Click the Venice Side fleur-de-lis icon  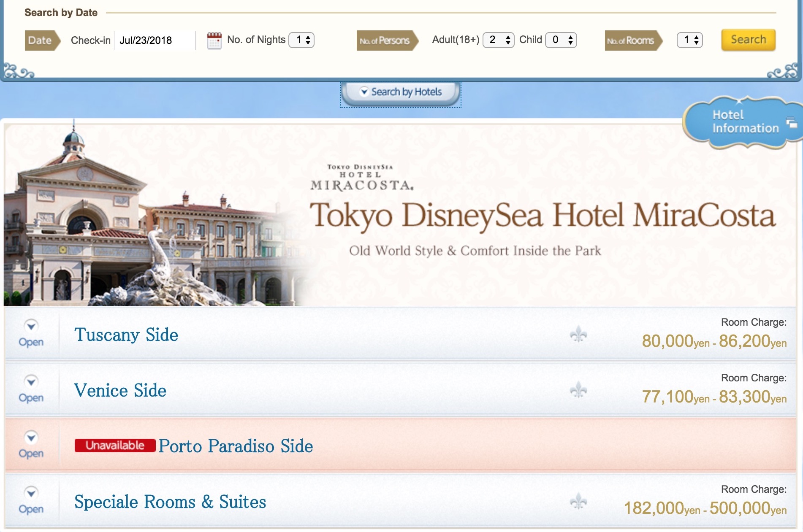click(578, 390)
